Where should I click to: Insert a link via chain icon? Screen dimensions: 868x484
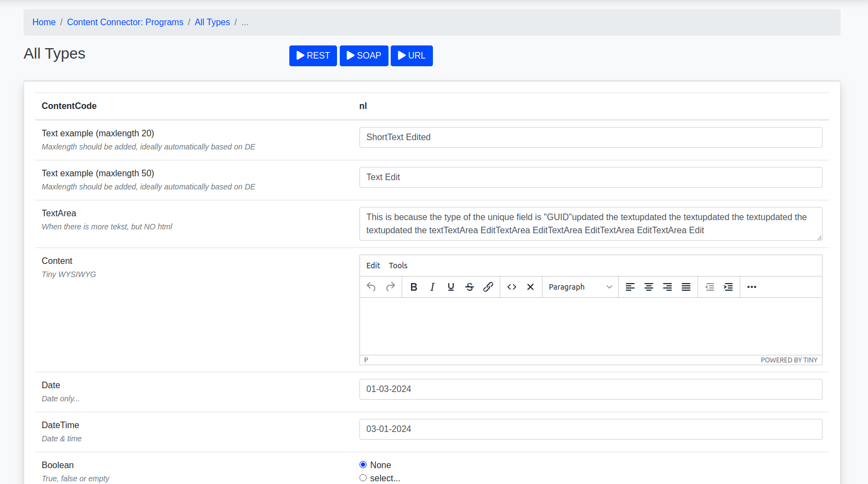pyautogui.click(x=488, y=287)
